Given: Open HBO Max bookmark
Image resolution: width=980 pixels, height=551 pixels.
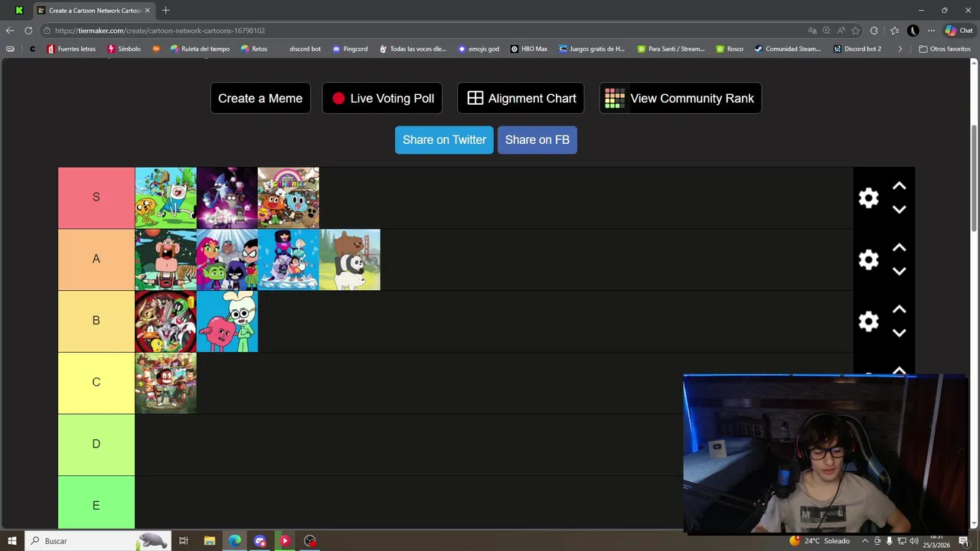Looking at the screenshot, I should pos(529,49).
